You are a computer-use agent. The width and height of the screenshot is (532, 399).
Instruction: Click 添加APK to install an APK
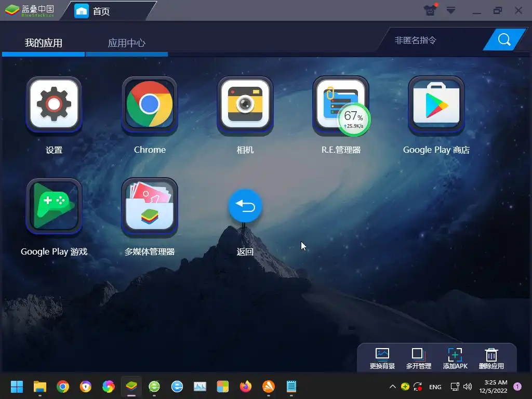tap(455, 358)
